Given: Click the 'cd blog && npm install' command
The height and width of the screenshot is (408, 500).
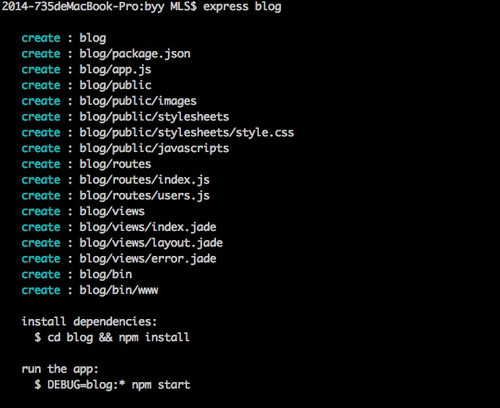Looking at the screenshot, I should point(118,337).
